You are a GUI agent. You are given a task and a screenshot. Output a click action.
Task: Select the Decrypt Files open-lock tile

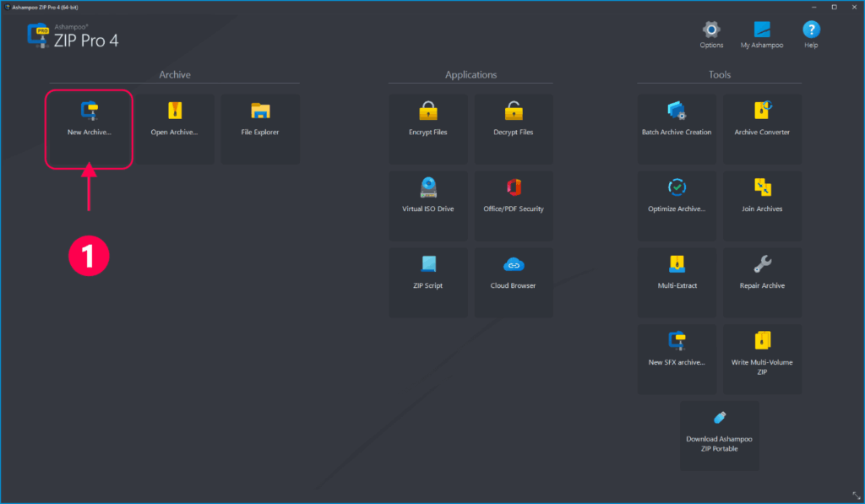click(x=514, y=129)
